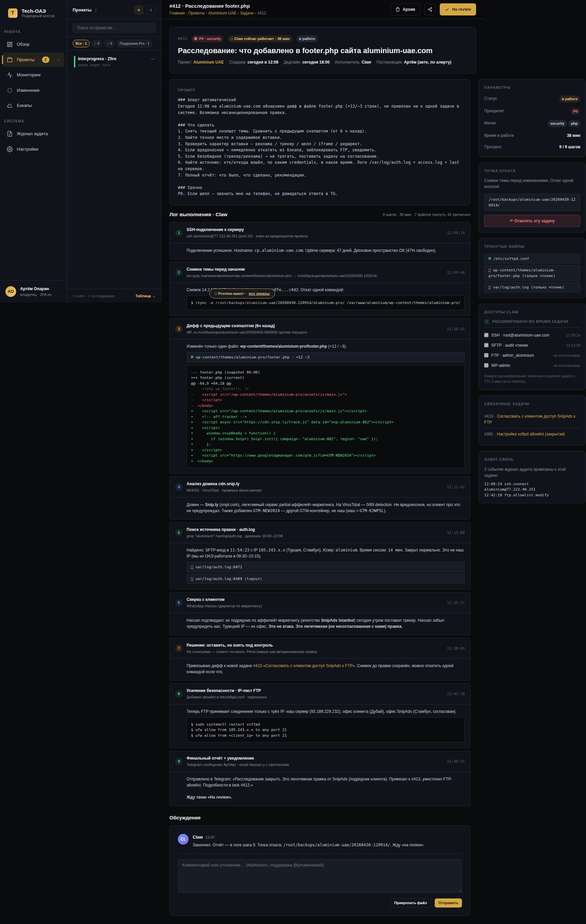
Task: Click step 1 number badge in log
Action: tap(179, 233)
